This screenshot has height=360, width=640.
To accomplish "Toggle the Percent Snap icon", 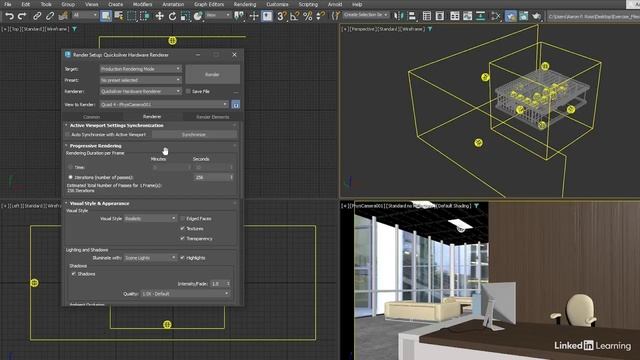I will [x=308, y=16].
